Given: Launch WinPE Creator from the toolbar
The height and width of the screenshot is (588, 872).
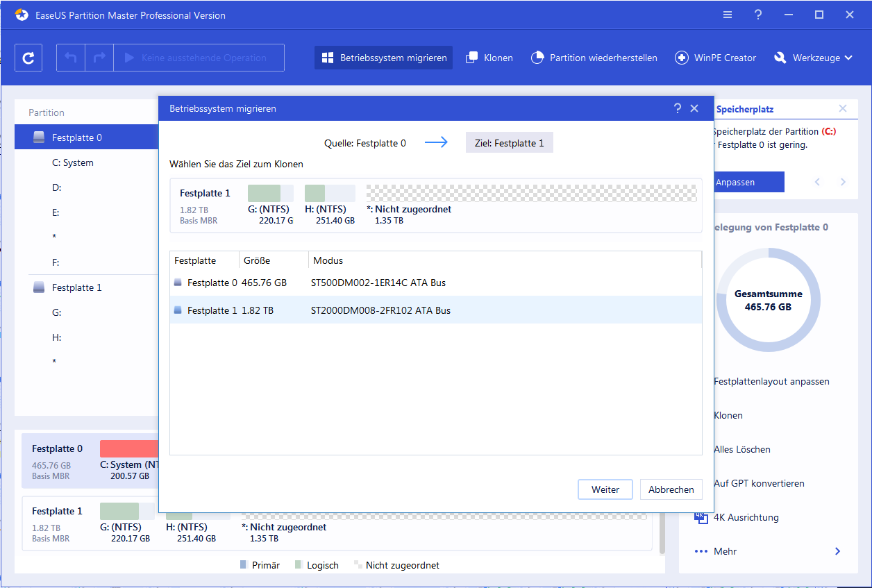Looking at the screenshot, I should 715,58.
